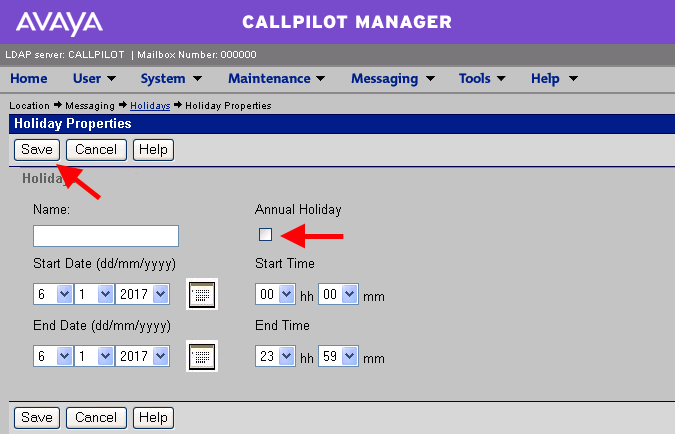Open the Start Time minutes dropdown

338,294
